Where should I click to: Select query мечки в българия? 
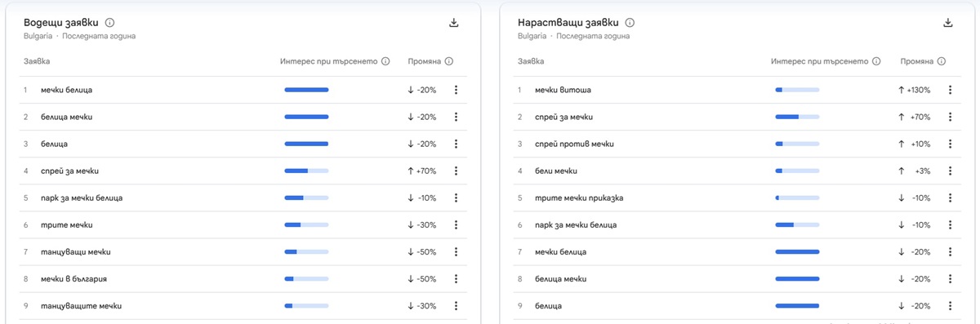point(74,278)
